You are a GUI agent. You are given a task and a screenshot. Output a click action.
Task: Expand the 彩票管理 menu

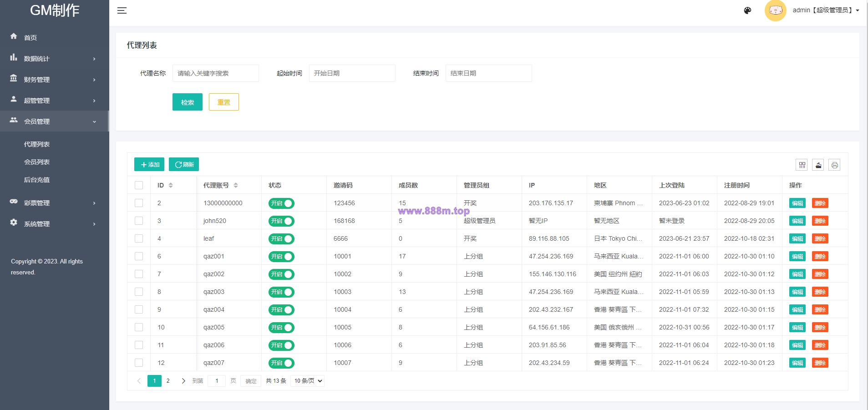pos(55,203)
